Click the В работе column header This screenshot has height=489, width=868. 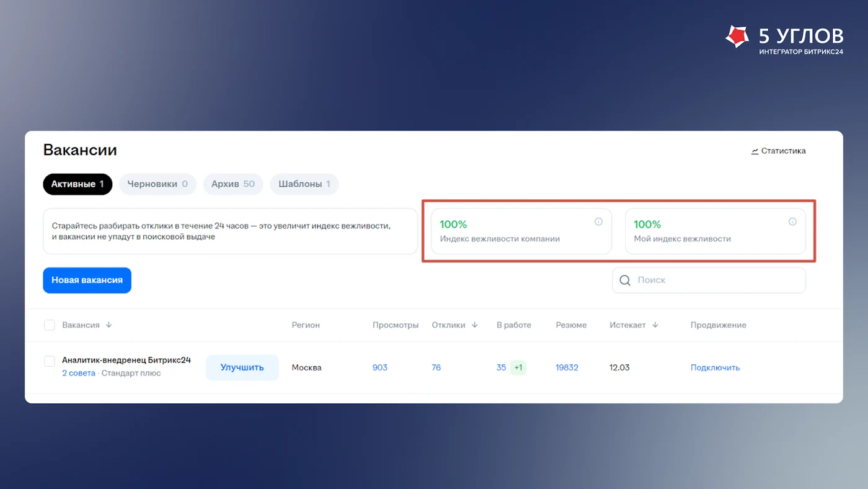pos(514,325)
